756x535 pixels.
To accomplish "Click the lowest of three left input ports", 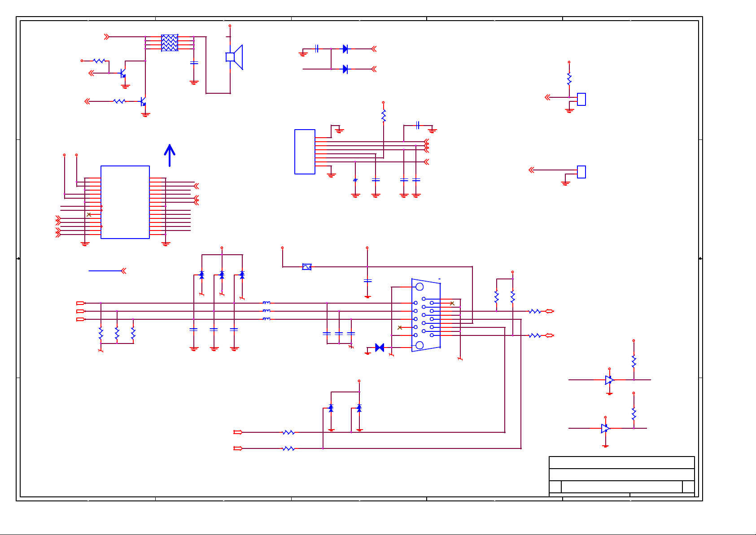I will (x=81, y=319).
